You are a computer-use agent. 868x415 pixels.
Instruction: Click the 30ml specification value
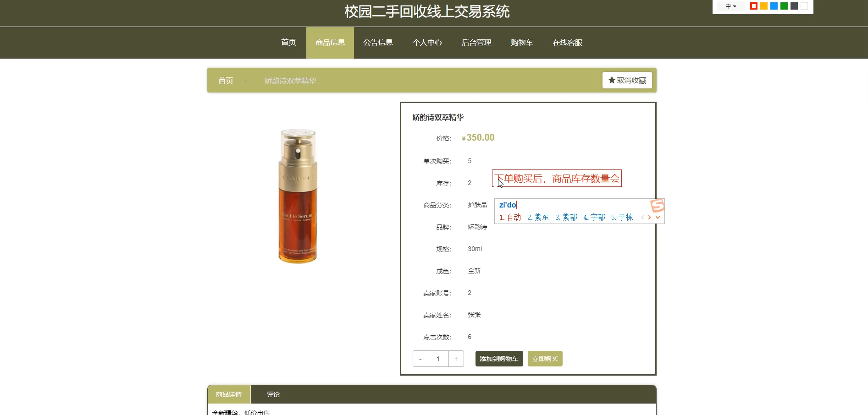pos(475,249)
